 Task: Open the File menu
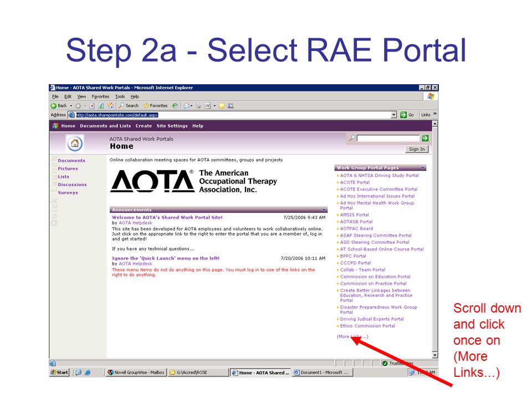[x=55, y=96]
